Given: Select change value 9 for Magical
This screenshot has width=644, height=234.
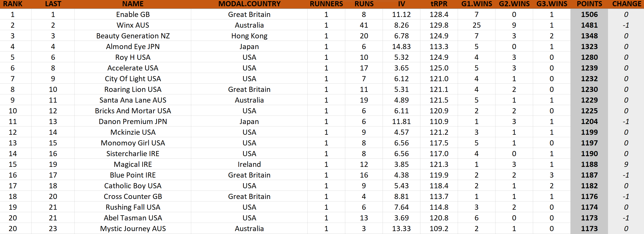Looking at the screenshot, I should coord(626,164).
